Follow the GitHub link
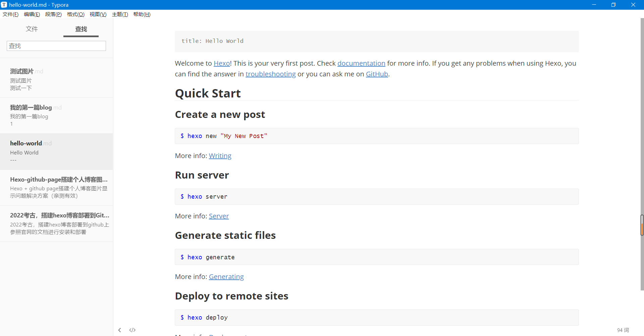The height and width of the screenshot is (336, 644). pyautogui.click(x=377, y=74)
